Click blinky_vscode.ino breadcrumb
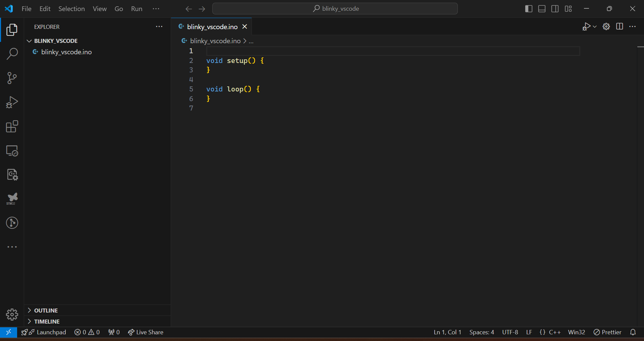The height and width of the screenshot is (341, 644). pyautogui.click(x=215, y=41)
